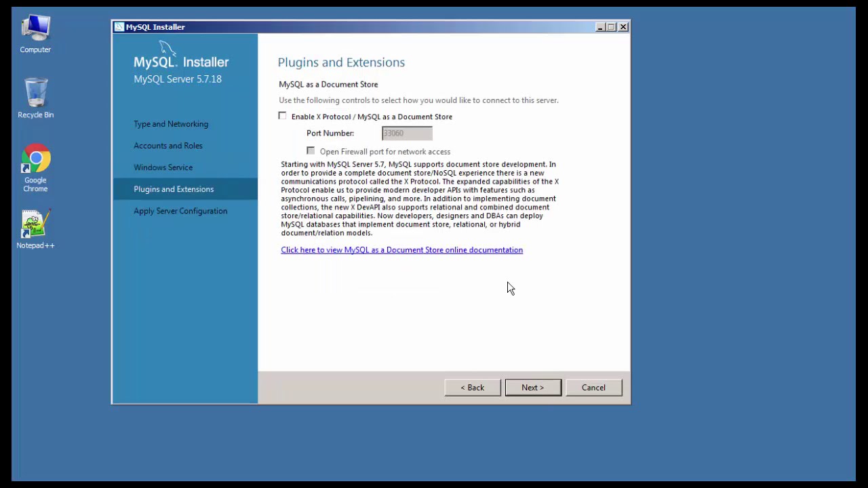The height and width of the screenshot is (488, 868).
Task: Enable X Protocol / MySQL as a Document Store
Action: pyautogui.click(x=282, y=116)
